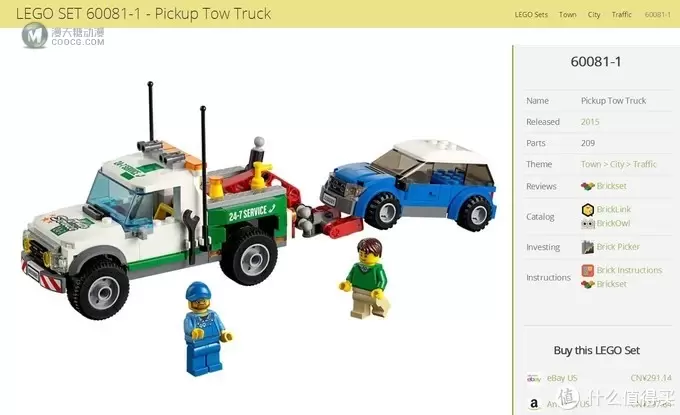The height and width of the screenshot is (415, 680).
Task: Click the eBay logo icon
Action: tap(534, 379)
